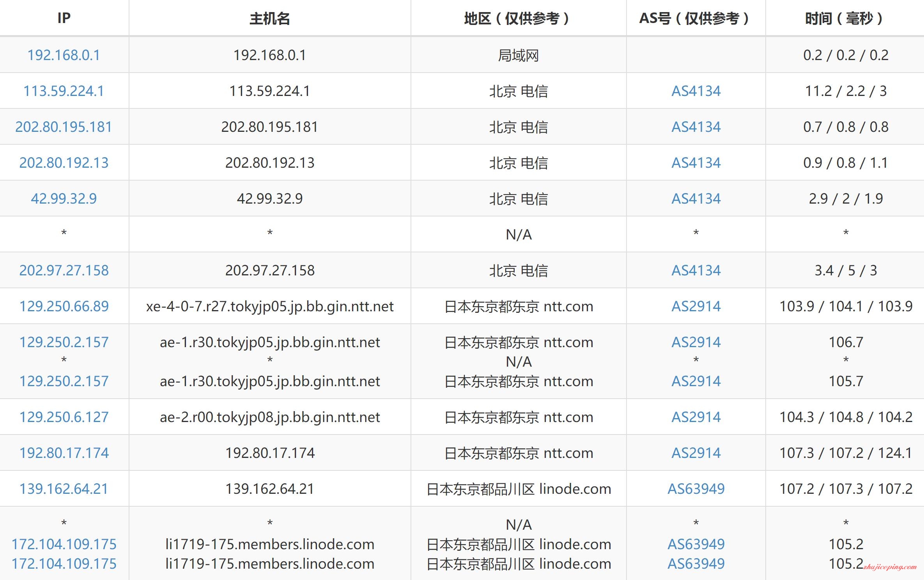924x580 pixels.
Task: Select the time value 3.4 / 5 / 3
Action: [x=846, y=270]
